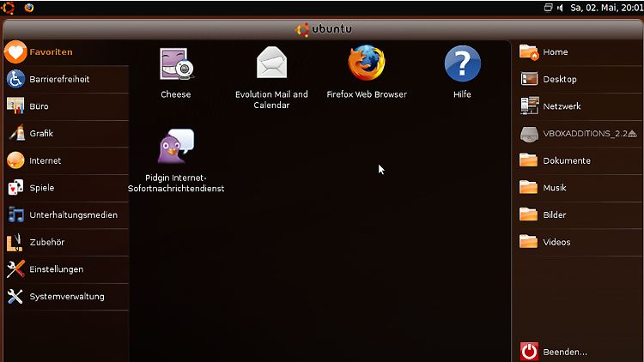Select the Systemverwaltung label
Screen dimensions: 644x362
pyautogui.click(x=67, y=296)
